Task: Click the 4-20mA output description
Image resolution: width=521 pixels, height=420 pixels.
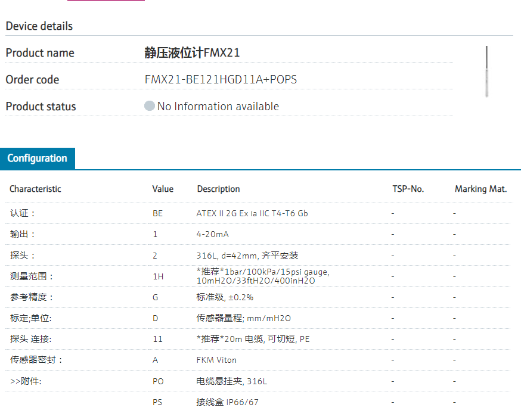Action: tap(213, 234)
